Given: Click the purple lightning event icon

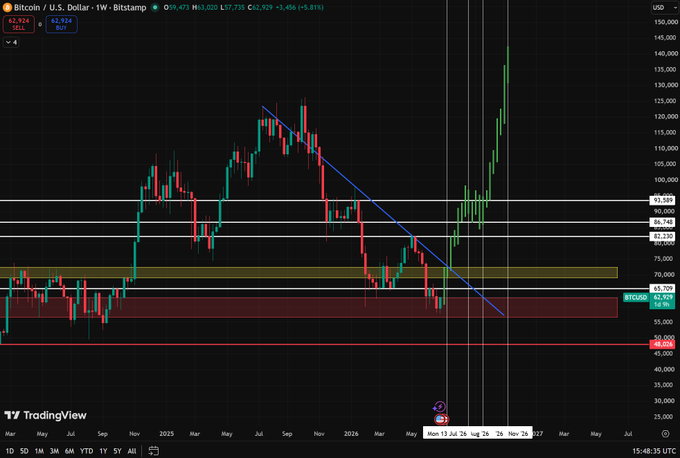Looking at the screenshot, I should point(439,407).
